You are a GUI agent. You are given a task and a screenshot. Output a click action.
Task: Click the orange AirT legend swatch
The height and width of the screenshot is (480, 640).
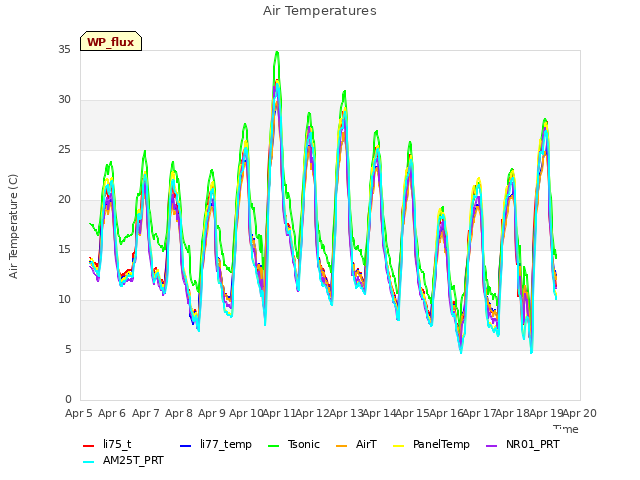[x=341, y=445]
